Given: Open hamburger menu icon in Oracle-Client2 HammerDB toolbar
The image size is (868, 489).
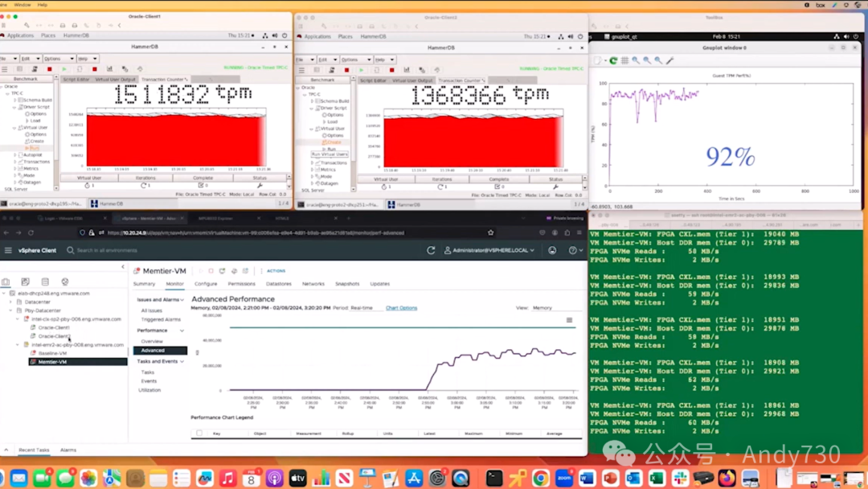Looking at the screenshot, I should [301, 70].
